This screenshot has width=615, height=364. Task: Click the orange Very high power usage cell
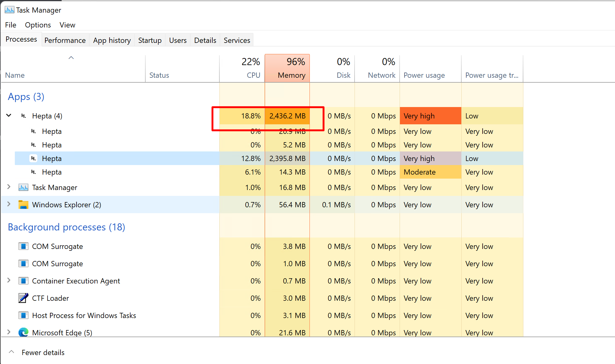pos(431,116)
